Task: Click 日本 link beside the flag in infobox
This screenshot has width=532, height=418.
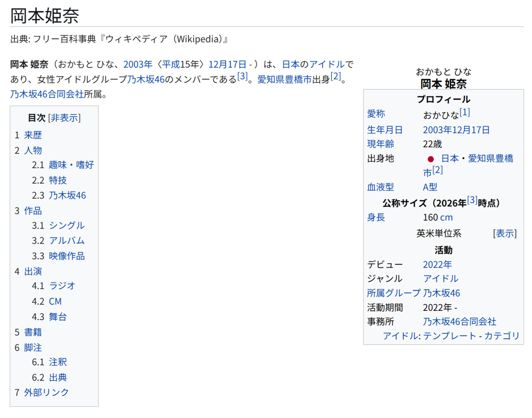Action: click(x=450, y=159)
